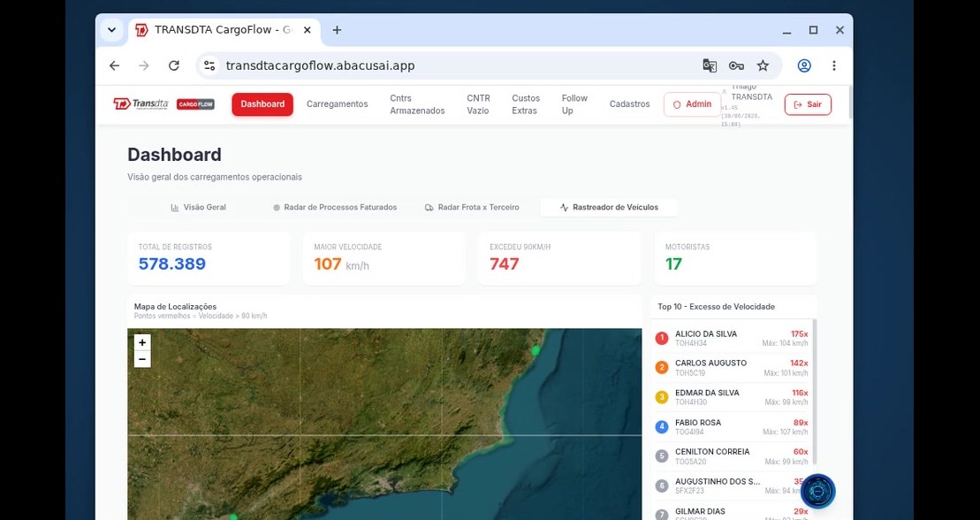Click rank 1 red badge
This screenshot has height=520, width=980.
tap(661, 339)
